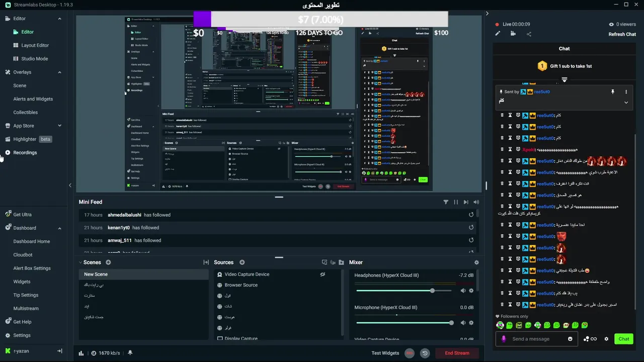The image size is (644, 362).
Task: Open Mixer advanced settings gear
Action: coord(476,262)
